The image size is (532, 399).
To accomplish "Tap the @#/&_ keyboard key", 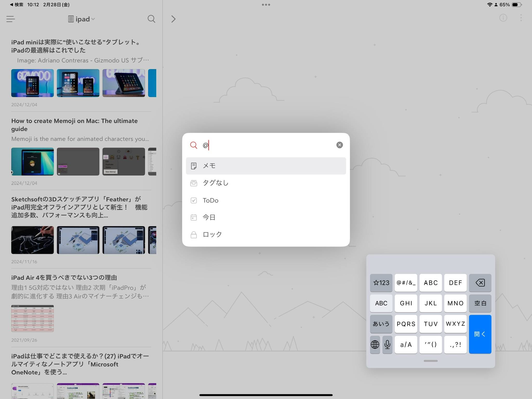I will pos(406,283).
